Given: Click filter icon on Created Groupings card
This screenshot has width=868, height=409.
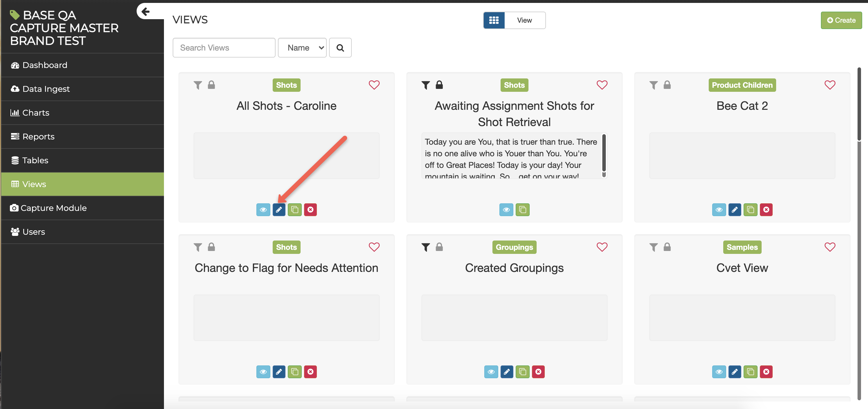Looking at the screenshot, I should [426, 247].
